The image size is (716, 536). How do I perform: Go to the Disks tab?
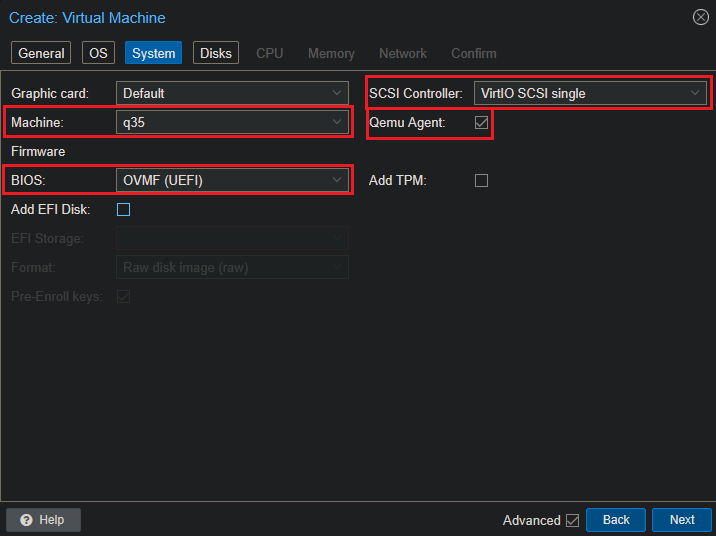(x=215, y=53)
